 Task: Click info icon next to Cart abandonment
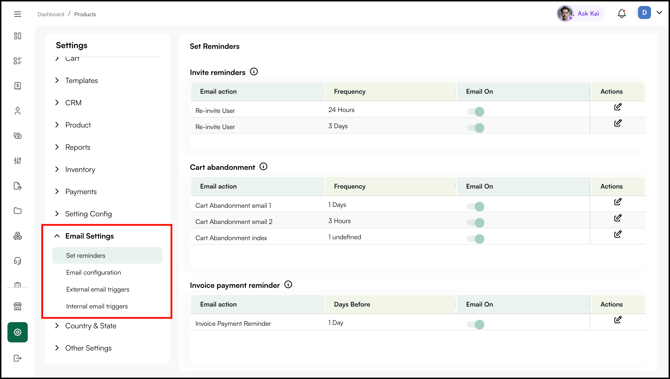[x=264, y=167]
